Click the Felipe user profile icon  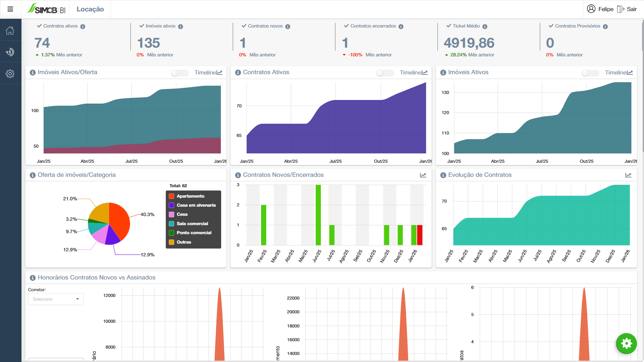click(591, 9)
